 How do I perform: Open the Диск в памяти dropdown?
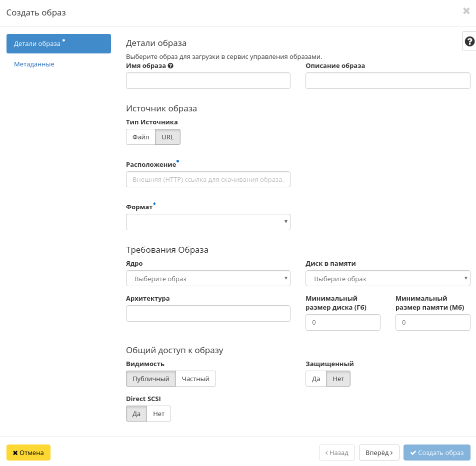point(387,278)
